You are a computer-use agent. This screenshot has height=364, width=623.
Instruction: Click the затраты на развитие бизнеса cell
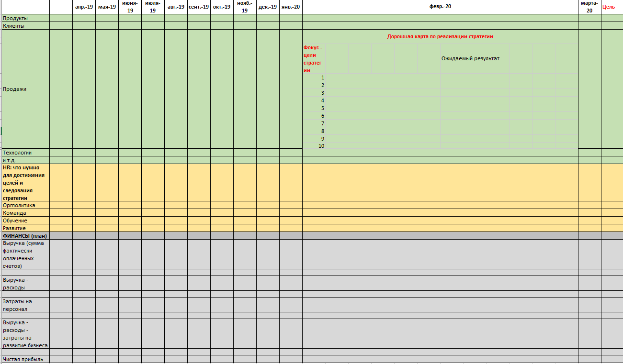[25, 333]
